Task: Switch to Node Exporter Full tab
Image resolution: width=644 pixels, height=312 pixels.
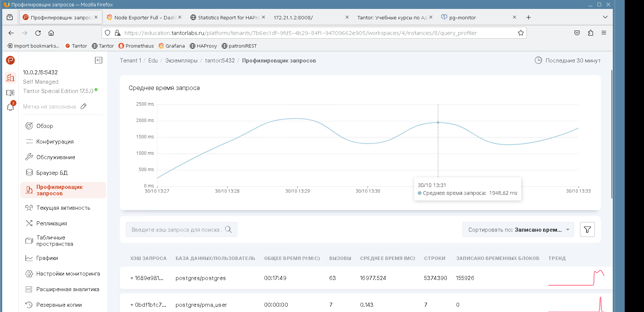Action: tap(141, 17)
